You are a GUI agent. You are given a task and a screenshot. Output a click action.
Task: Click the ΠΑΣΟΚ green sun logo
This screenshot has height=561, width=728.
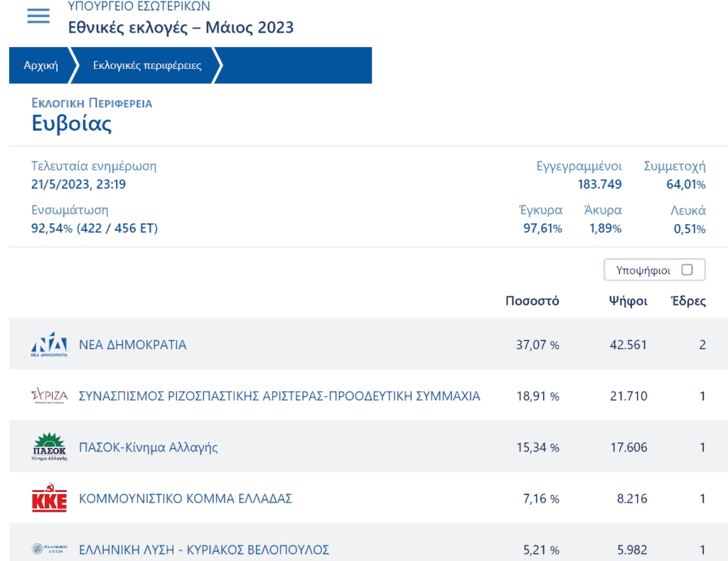click(x=49, y=447)
